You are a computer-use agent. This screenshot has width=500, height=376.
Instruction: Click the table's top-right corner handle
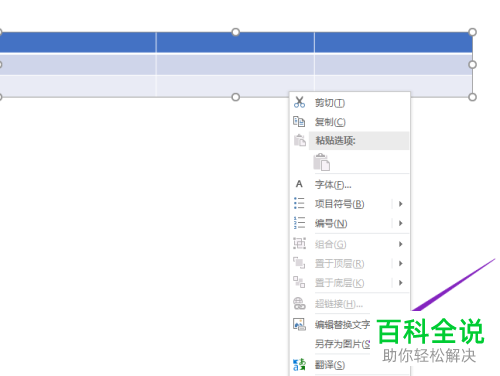tap(472, 32)
